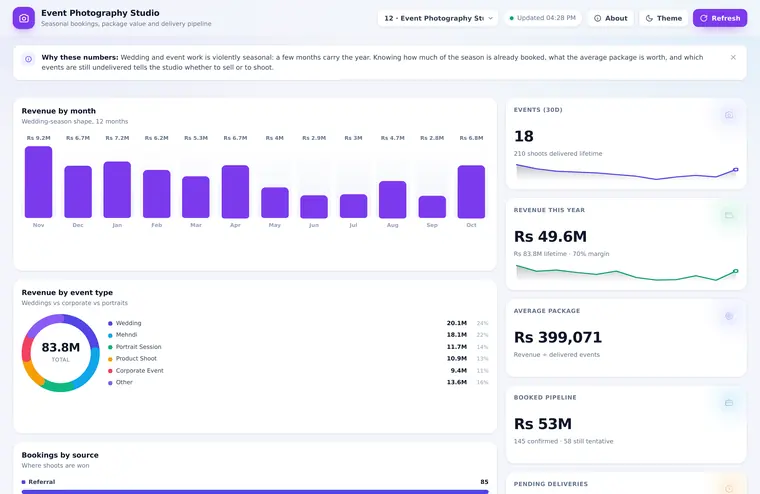
Task: Click the Sep revenue bar
Action: point(432,207)
